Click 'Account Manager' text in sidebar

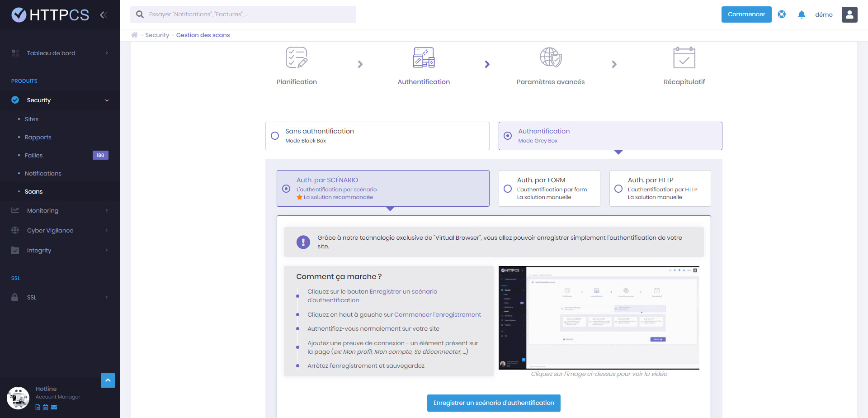58,397
